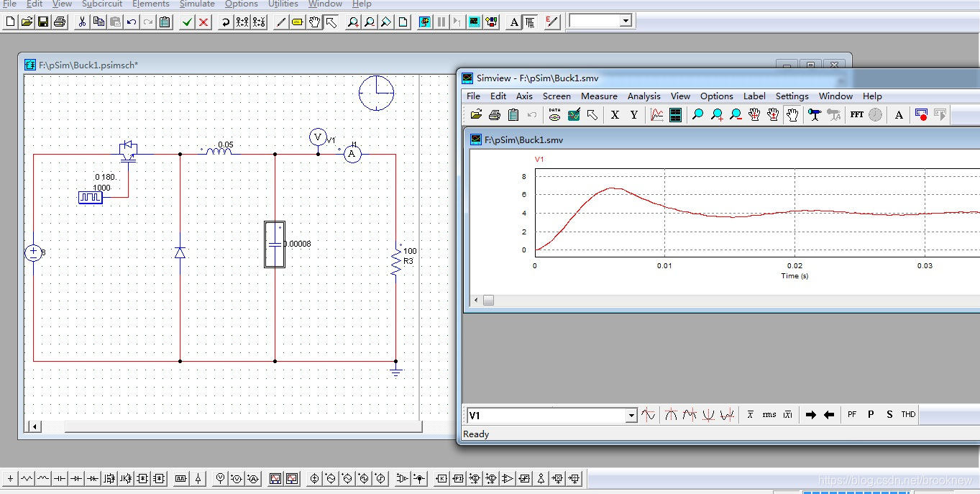Select the resistor R3 in the schematic

click(x=395, y=262)
